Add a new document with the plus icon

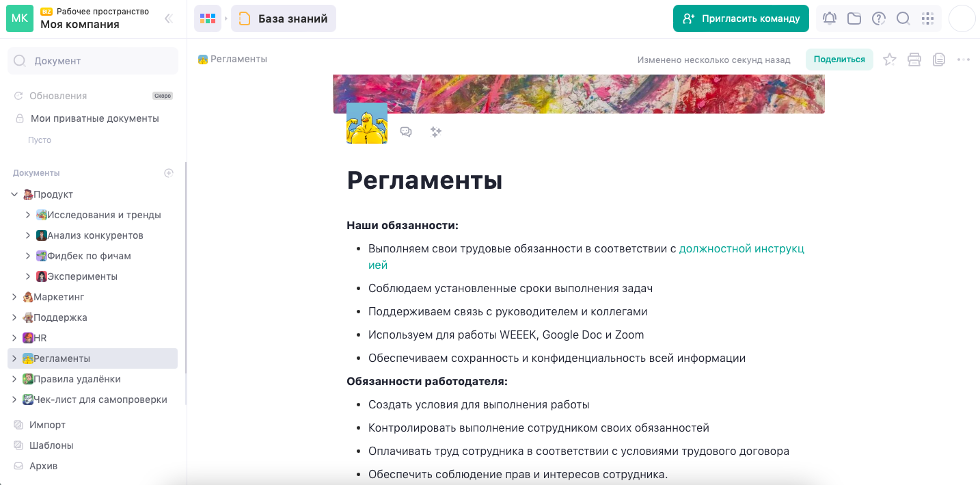point(169,172)
